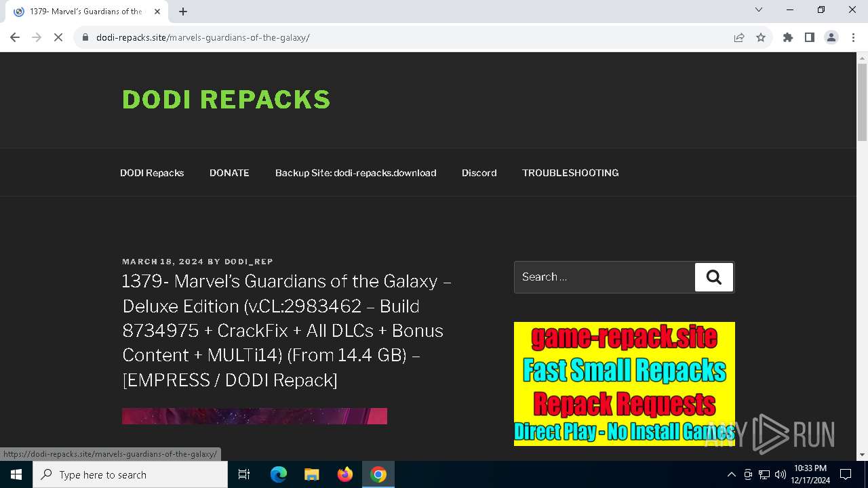Bookmark this tab with star icon
This screenshot has width=868, height=488.
coord(761,37)
